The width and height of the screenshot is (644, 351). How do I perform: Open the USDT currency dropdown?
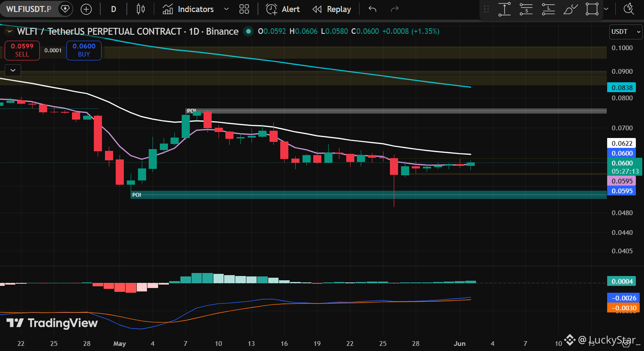[626, 32]
